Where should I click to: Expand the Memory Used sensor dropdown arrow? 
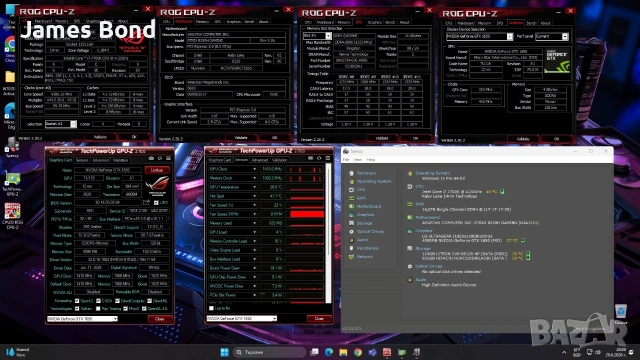pos(254,223)
